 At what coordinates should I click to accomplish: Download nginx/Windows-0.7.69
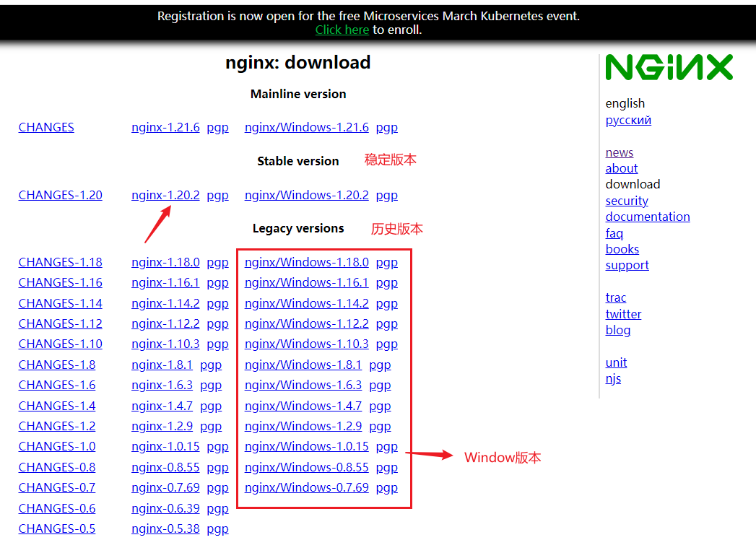pyautogui.click(x=307, y=488)
